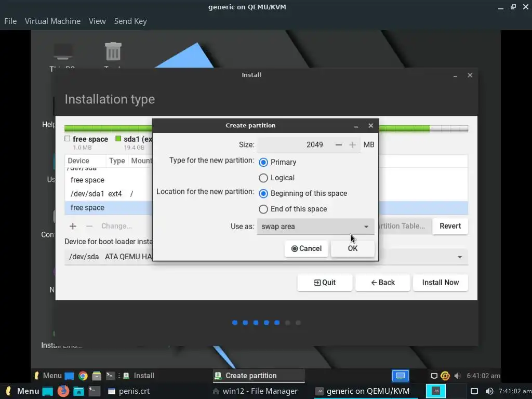Click the Type column header
Viewport: 532px width, 399px height.
(117, 161)
